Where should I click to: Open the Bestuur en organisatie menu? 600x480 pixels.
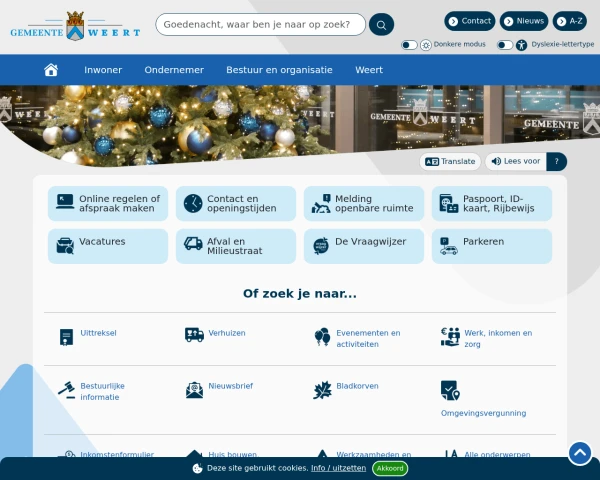(279, 70)
